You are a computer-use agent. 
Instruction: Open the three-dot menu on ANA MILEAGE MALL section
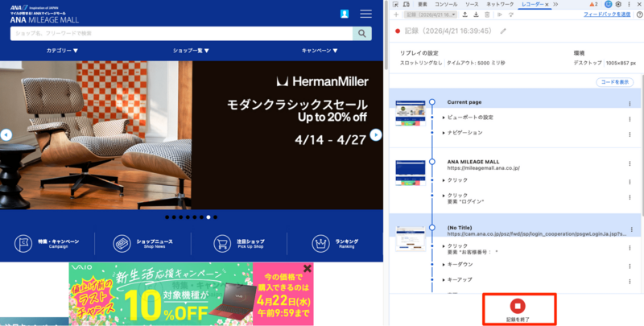(630, 163)
